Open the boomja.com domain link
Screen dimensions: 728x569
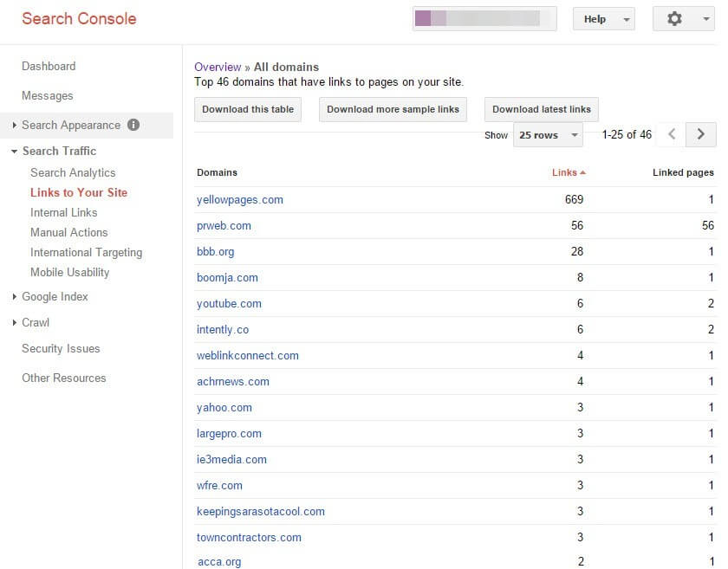point(227,277)
